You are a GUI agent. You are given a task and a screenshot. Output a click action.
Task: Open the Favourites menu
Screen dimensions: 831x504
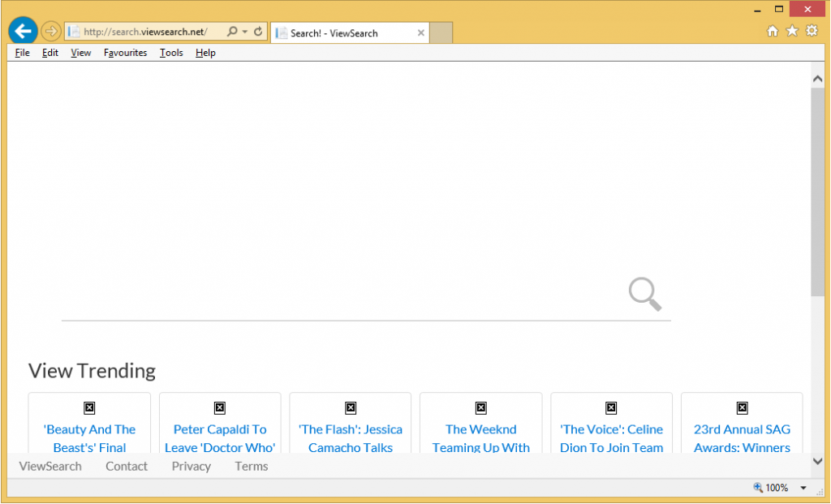coord(125,53)
